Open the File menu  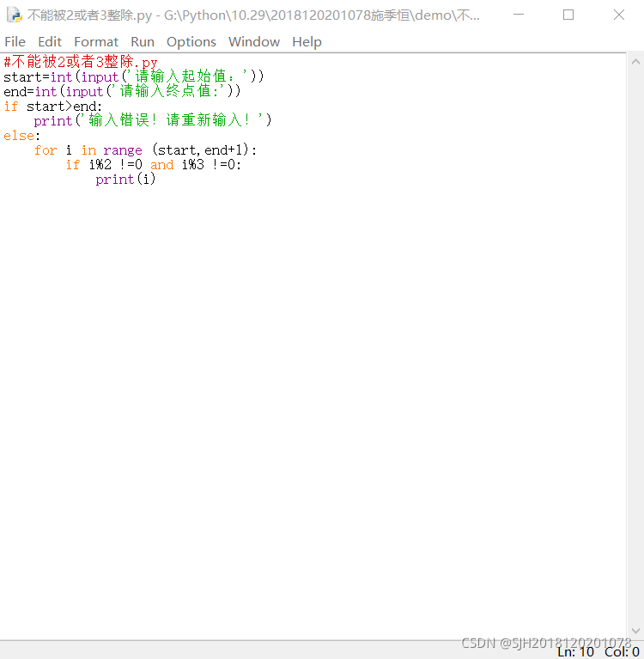click(15, 41)
